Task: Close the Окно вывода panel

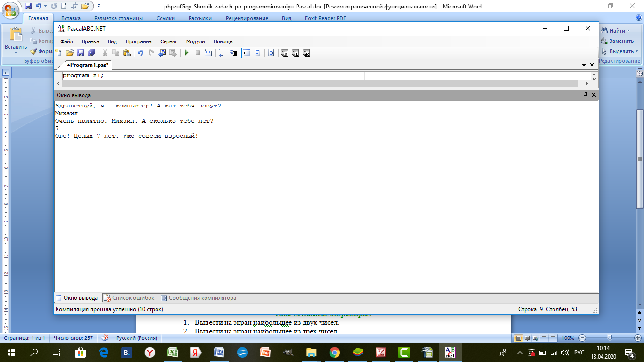Action: point(594,95)
